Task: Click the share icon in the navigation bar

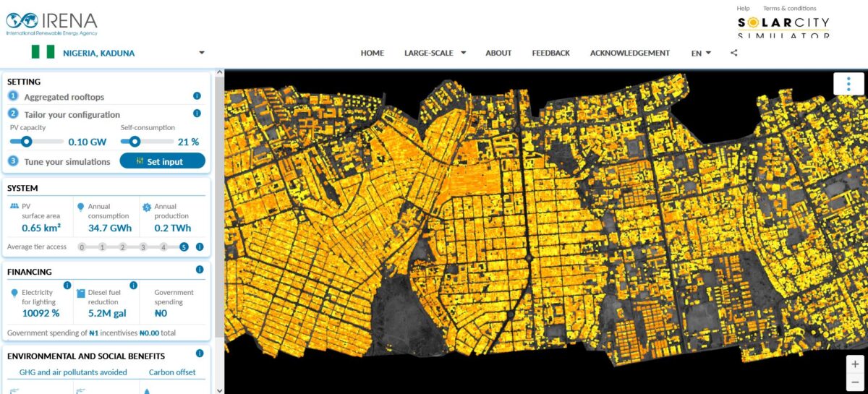Action: pyautogui.click(x=734, y=53)
